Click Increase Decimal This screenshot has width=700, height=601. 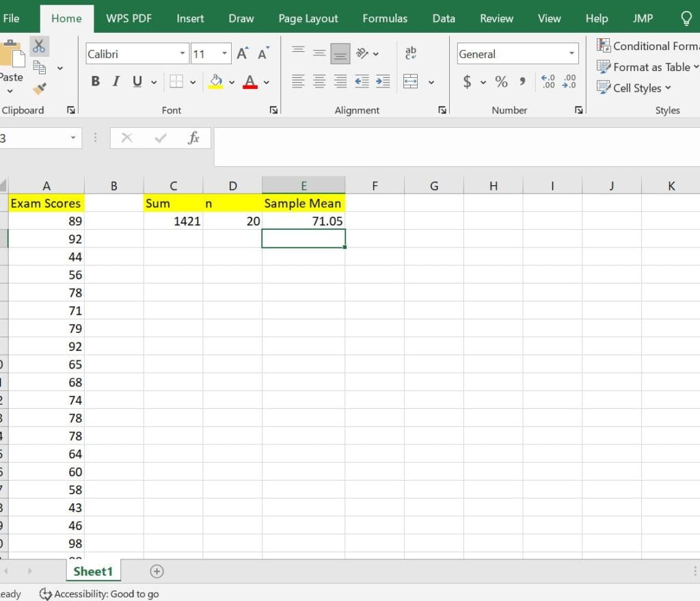tap(547, 81)
